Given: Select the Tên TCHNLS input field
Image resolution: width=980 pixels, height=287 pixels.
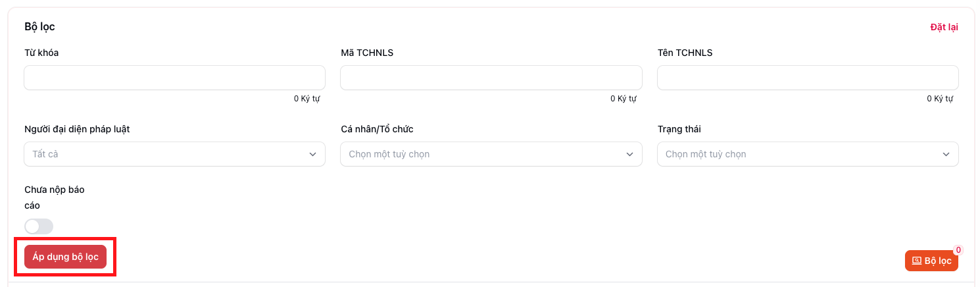Looking at the screenshot, I should click(x=808, y=78).
